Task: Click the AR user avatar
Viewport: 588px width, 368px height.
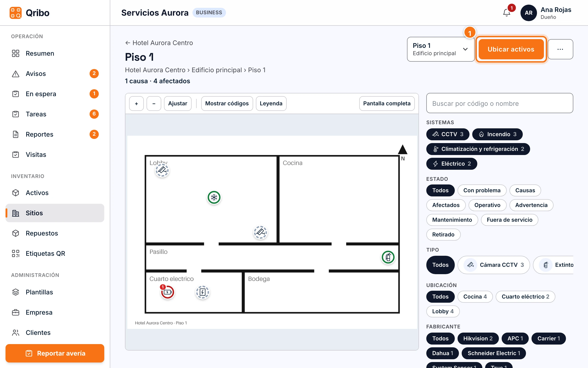Action: pos(529,13)
